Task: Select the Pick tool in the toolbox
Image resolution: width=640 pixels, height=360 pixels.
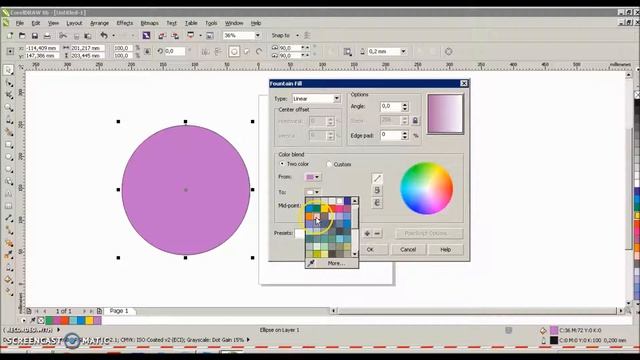Action: (8, 70)
